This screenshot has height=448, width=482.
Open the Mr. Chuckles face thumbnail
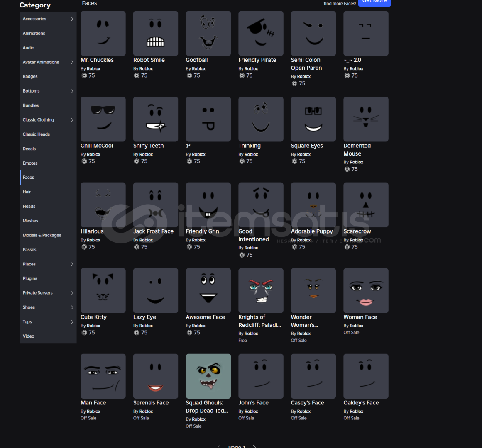pyautogui.click(x=103, y=34)
